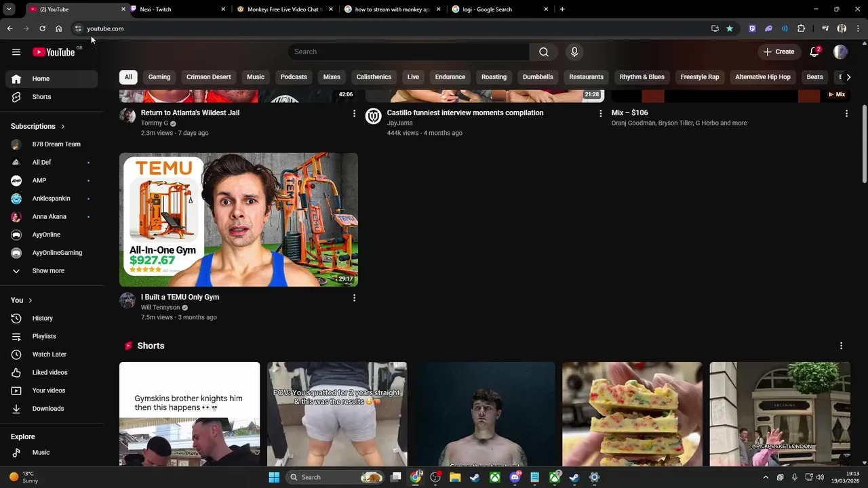Click the YouTube logo
Image resolution: width=868 pixels, height=488 pixels.
(x=54, y=52)
